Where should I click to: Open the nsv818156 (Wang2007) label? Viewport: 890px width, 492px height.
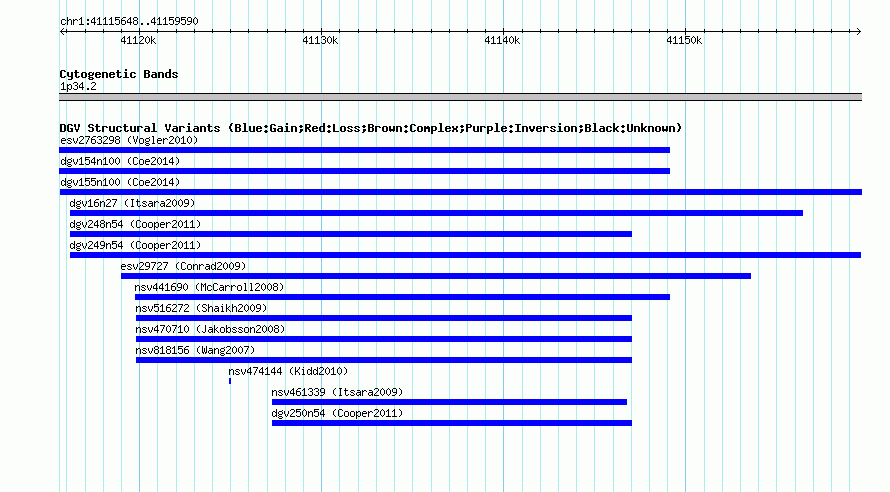coord(195,350)
